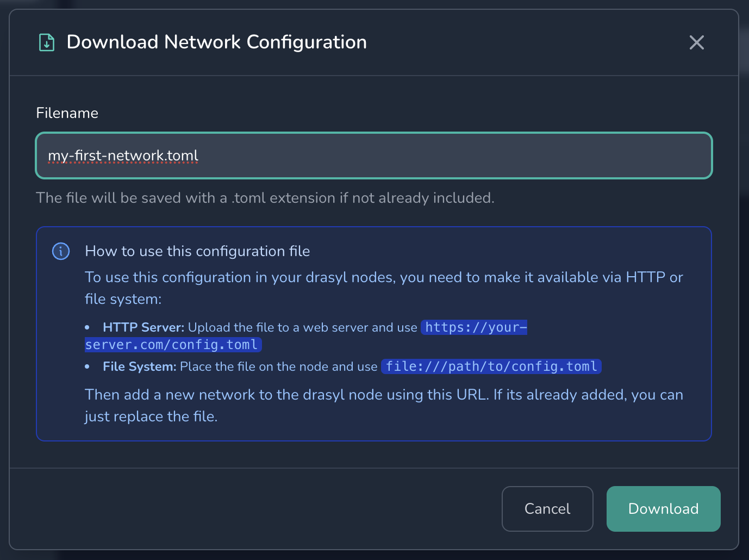Click the 'Filename' label
The width and height of the screenshot is (749, 560).
[x=67, y=113]
